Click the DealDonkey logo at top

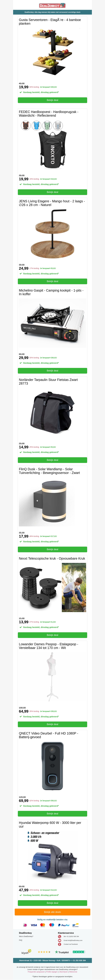[52, 5]
